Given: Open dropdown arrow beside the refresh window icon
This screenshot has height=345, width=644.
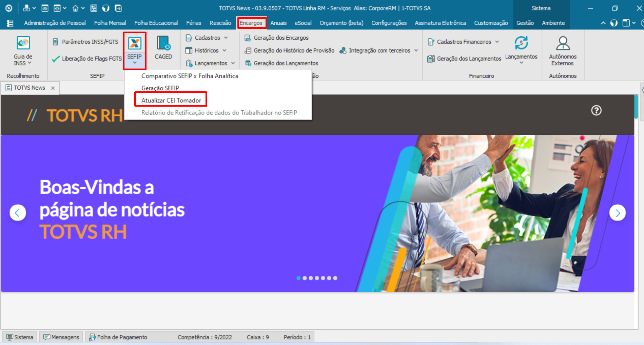Looking at the screenshot, I should [x=64, y=8].
